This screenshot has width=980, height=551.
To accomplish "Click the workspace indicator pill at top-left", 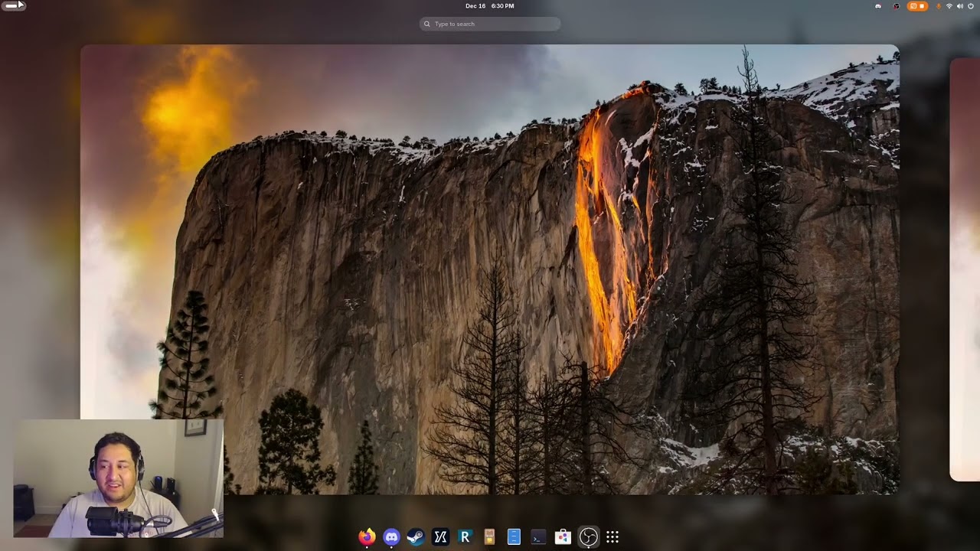I will tap(15, 5).
